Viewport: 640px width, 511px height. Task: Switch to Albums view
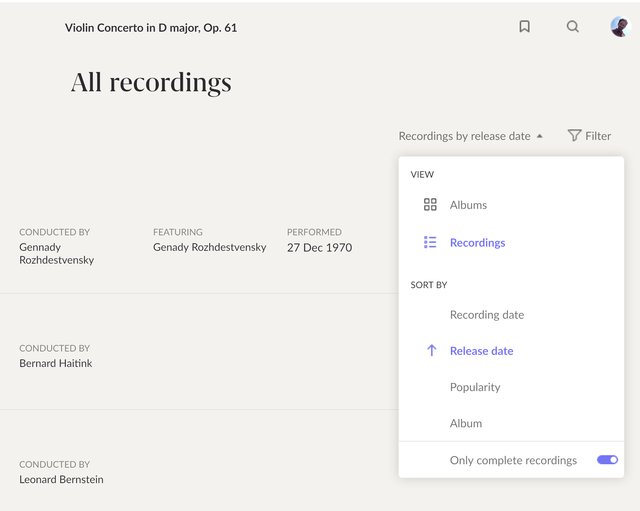468,205
